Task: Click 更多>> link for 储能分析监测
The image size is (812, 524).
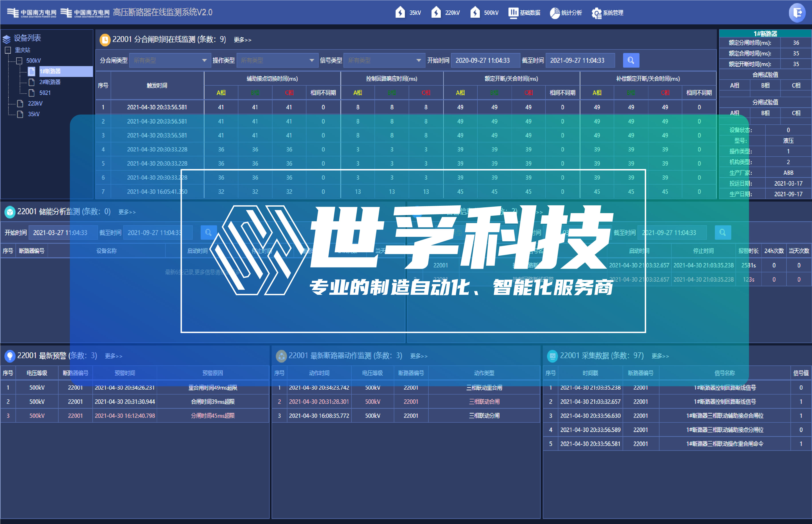Action: click(127, 212)
